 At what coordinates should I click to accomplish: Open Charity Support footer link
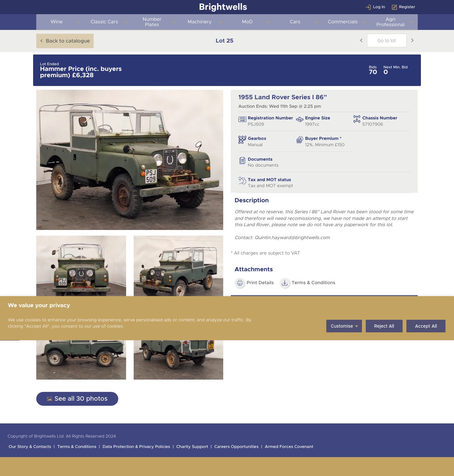192,447
